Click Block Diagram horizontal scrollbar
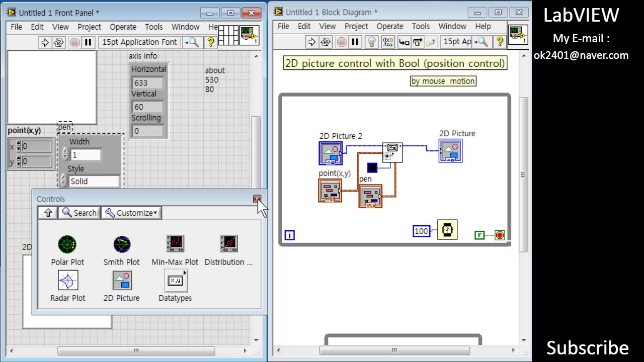Screen dimensions: 644x362 click(394, 350)
